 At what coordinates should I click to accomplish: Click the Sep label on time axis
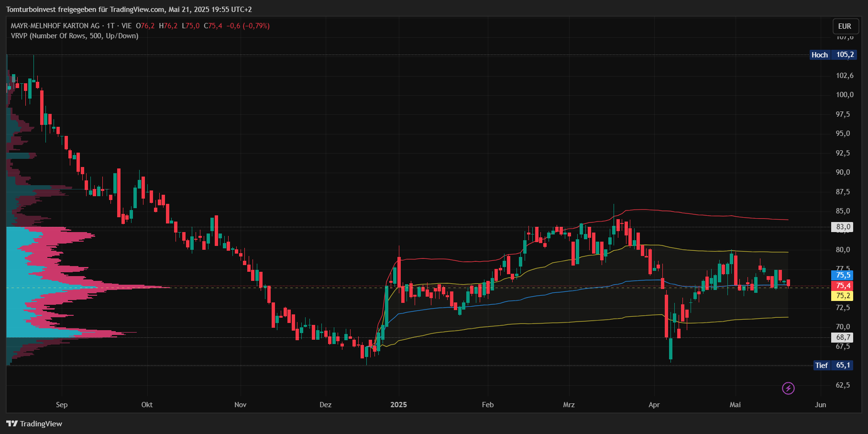(62, 405)
